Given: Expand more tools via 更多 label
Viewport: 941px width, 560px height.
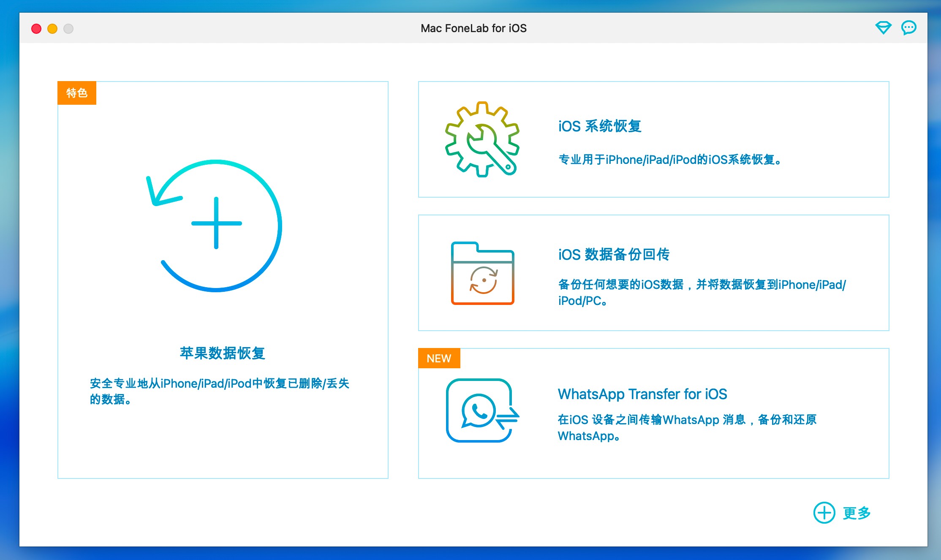Looking at the screenshot, I should pos(857,513).
